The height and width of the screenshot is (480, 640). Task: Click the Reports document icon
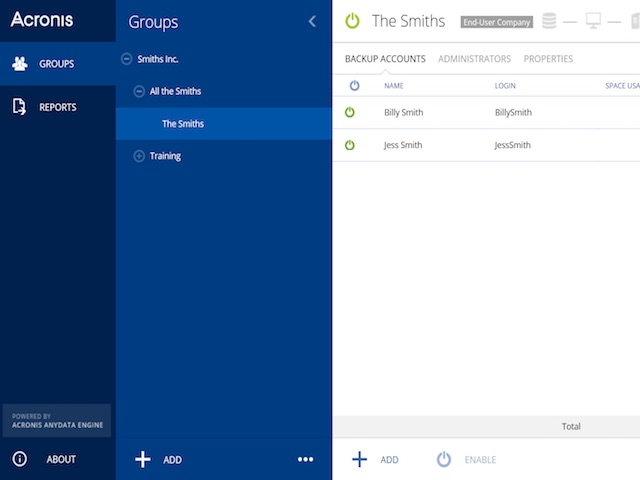19,107
